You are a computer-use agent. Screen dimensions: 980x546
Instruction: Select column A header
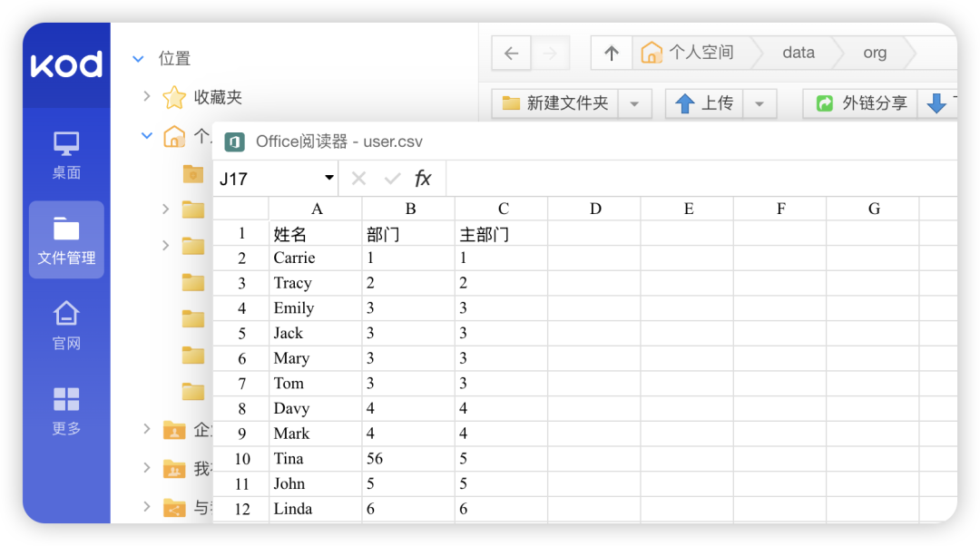point(317,209)
